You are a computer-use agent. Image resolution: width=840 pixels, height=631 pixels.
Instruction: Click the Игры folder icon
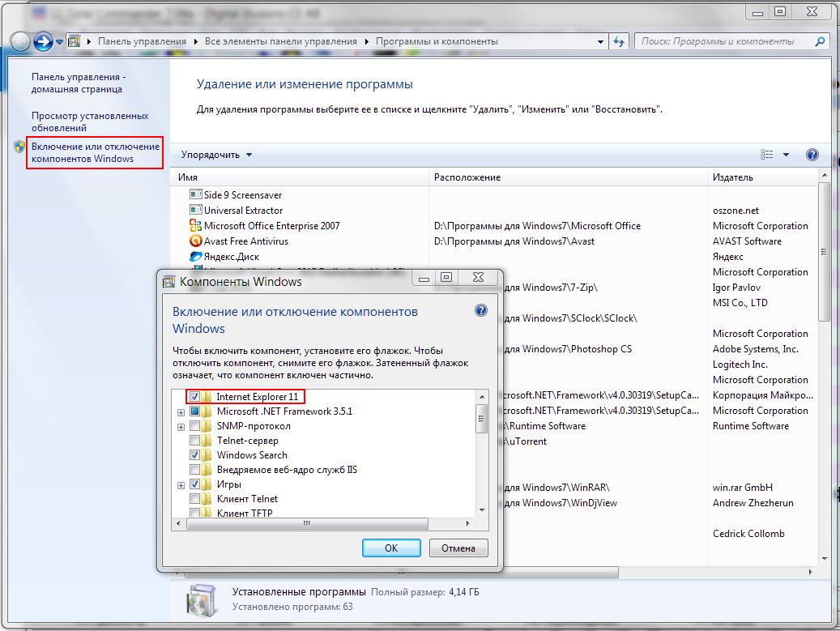tap(207, 484)
